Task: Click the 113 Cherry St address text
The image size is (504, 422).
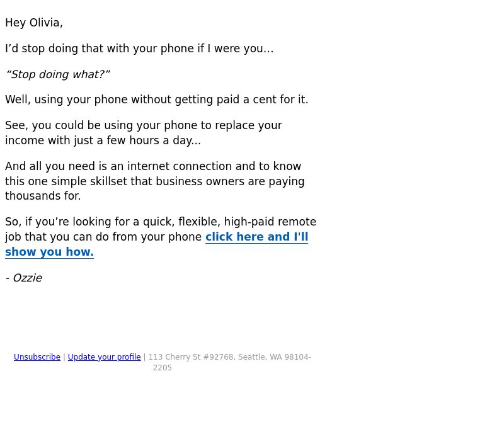Action: pyautogui.click(x=229, y=357)
